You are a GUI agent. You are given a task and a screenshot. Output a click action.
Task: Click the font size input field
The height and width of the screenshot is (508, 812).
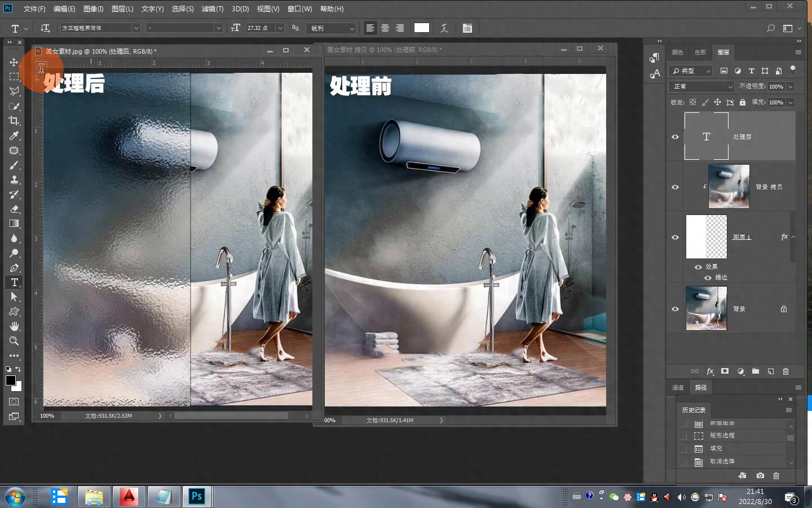pos(259,28)
